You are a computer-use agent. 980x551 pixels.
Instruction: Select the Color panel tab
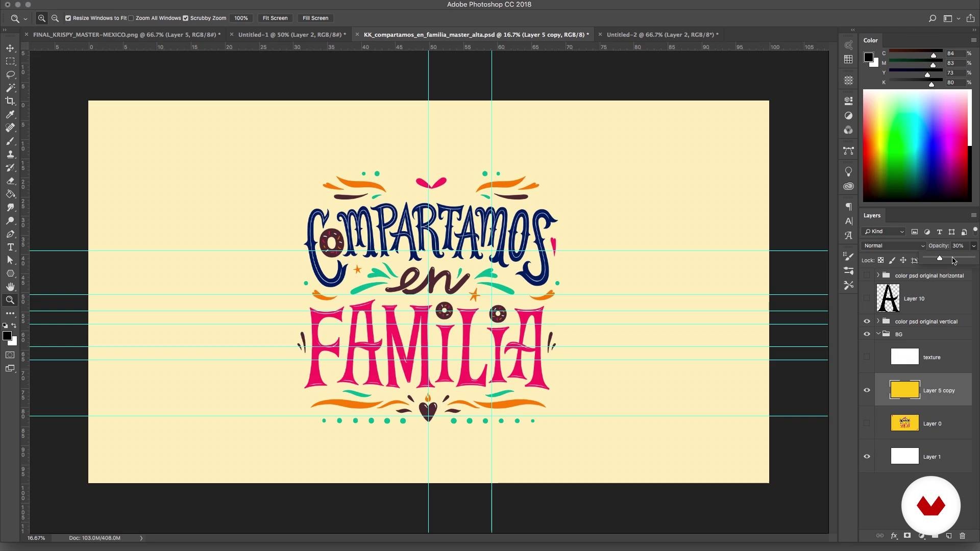click(870, 40)
